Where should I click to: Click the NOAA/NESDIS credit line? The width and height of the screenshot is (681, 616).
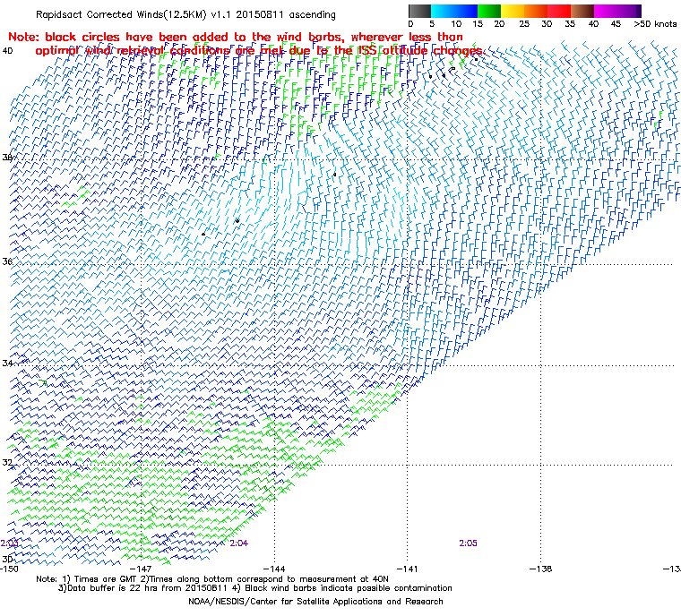[x=315, y=602]
